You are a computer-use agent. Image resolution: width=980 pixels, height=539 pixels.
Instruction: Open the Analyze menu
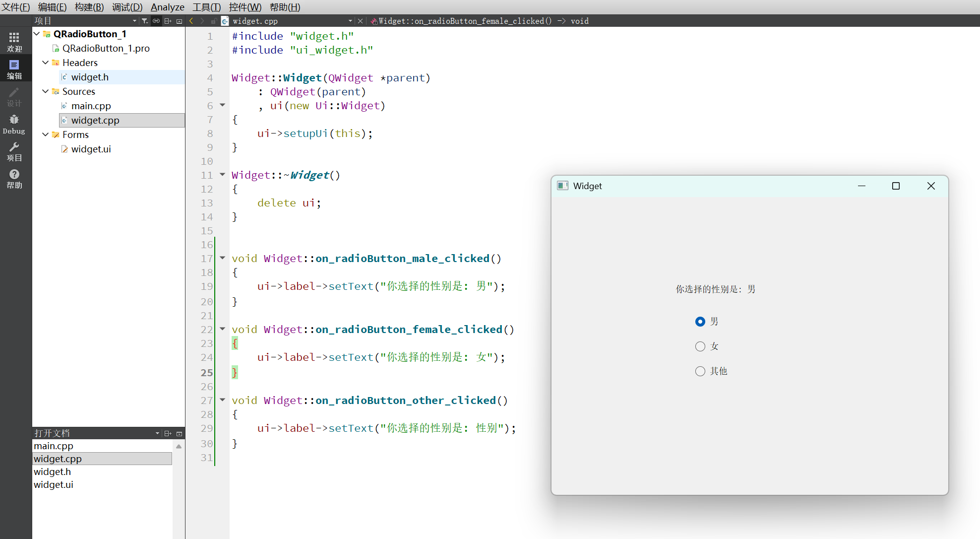167,7
